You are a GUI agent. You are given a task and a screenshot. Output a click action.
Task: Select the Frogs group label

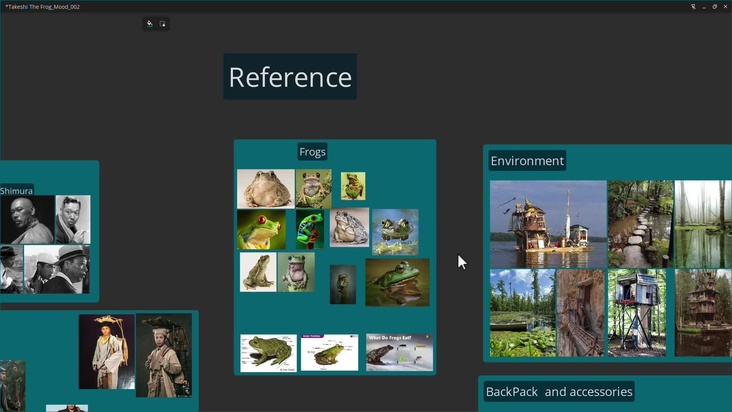312,152
